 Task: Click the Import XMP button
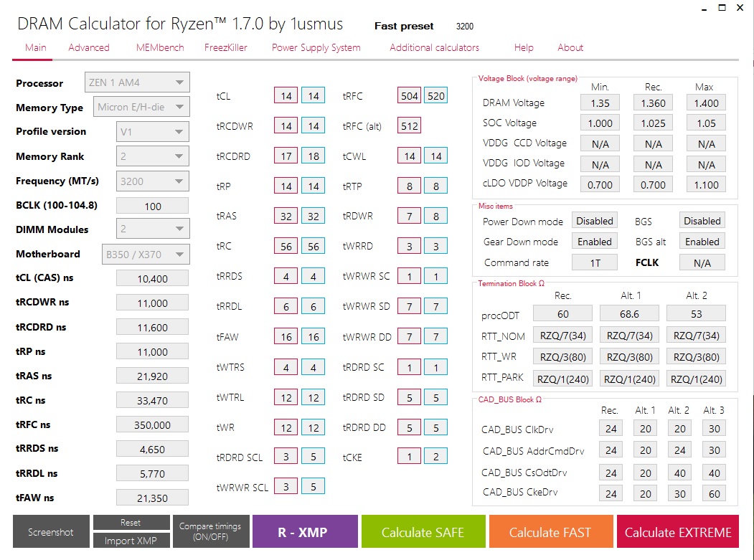131,541
